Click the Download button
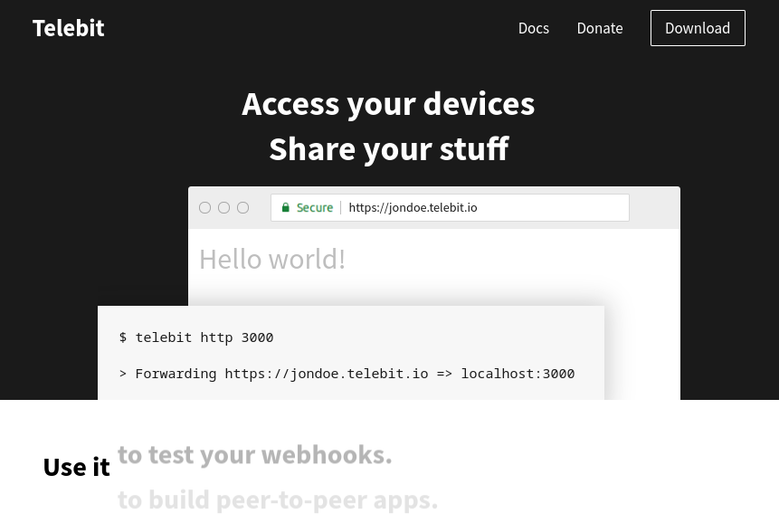Image resolution: width=779 pixels, height=532 pixels. (x=698, y=28)
